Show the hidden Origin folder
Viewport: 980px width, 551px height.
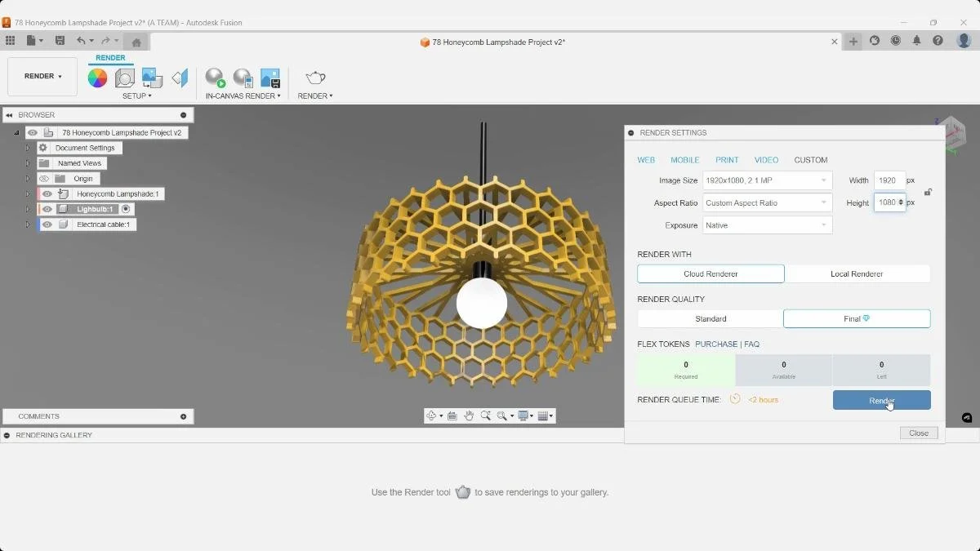click(x=44, y=179)
